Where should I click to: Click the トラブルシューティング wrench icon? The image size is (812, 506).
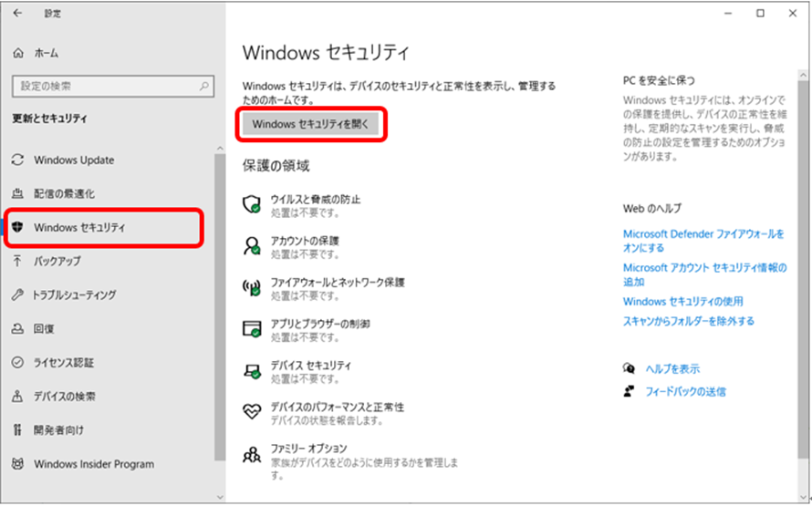[18, 294]
